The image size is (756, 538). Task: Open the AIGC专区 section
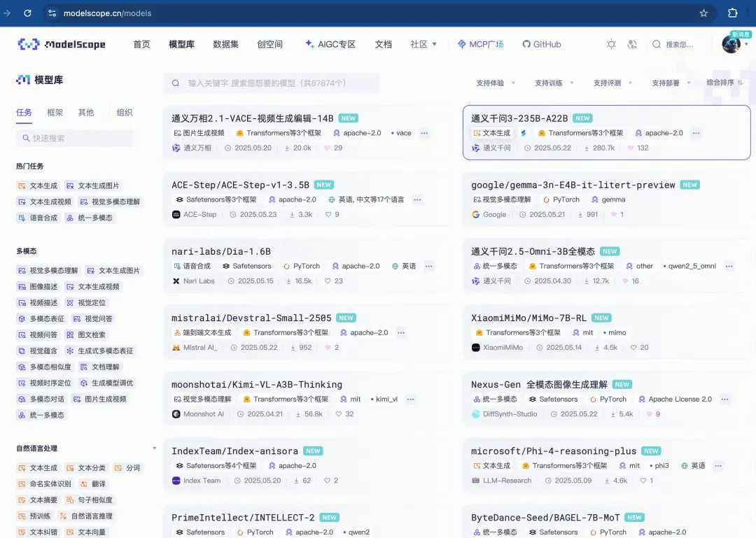[x=330, y=44]
